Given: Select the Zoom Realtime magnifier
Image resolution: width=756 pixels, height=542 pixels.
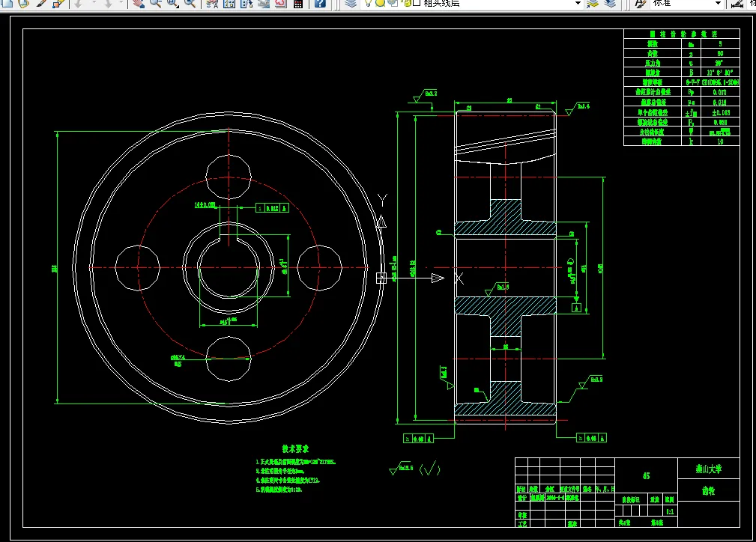Looking at the screenshot, I should pyautogui.click(x=156, y=3).
